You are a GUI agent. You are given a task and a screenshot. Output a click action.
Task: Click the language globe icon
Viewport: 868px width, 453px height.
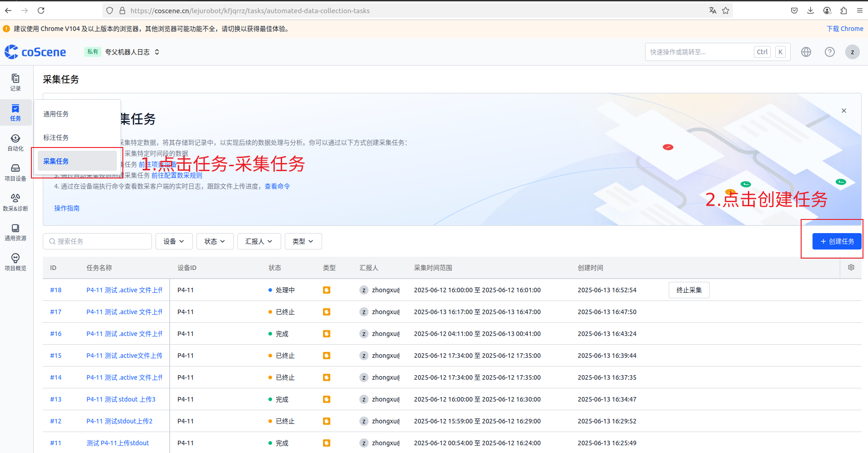(806, 52)
